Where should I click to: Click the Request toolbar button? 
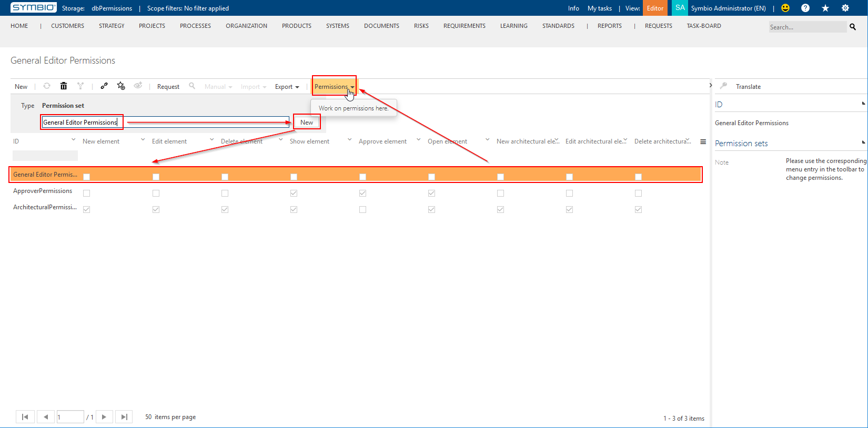click(168, 87)
